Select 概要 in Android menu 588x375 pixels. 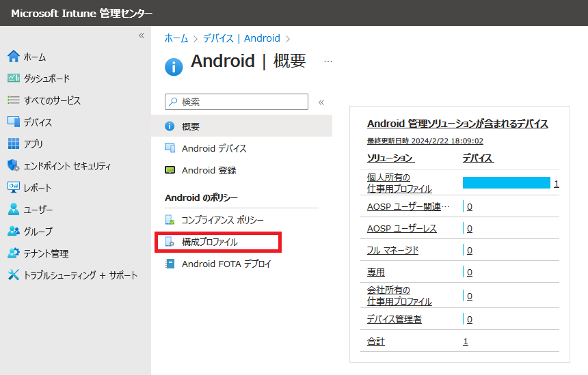pos(241,126)
